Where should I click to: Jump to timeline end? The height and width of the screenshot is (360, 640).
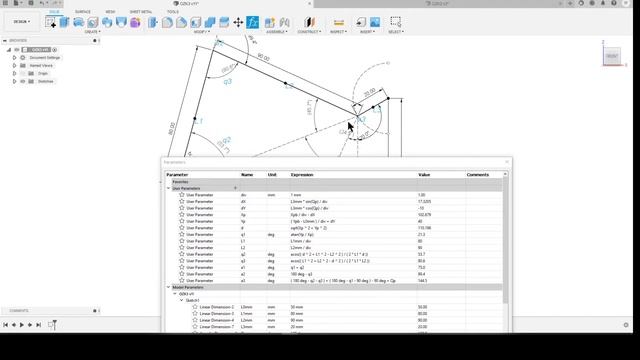[x=38, y=325]
